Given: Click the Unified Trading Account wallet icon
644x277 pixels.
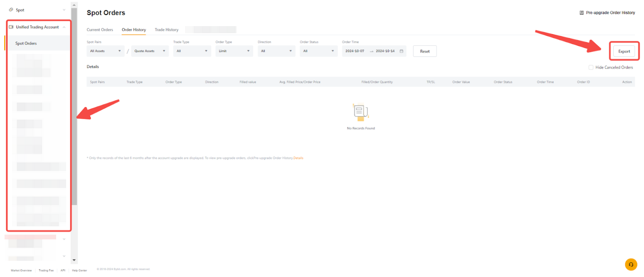Looking at the screenshot, I should [11, 27].
